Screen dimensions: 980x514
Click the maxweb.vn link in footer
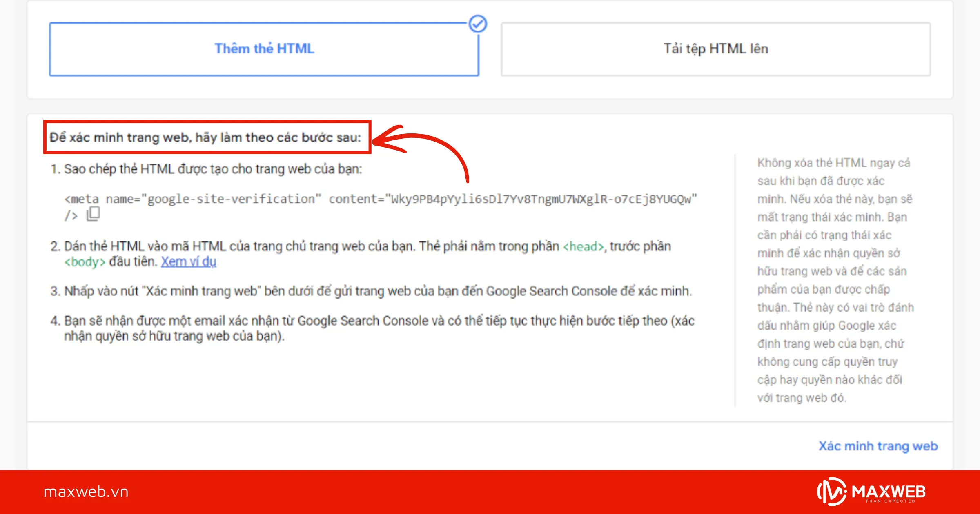[86, 492]
